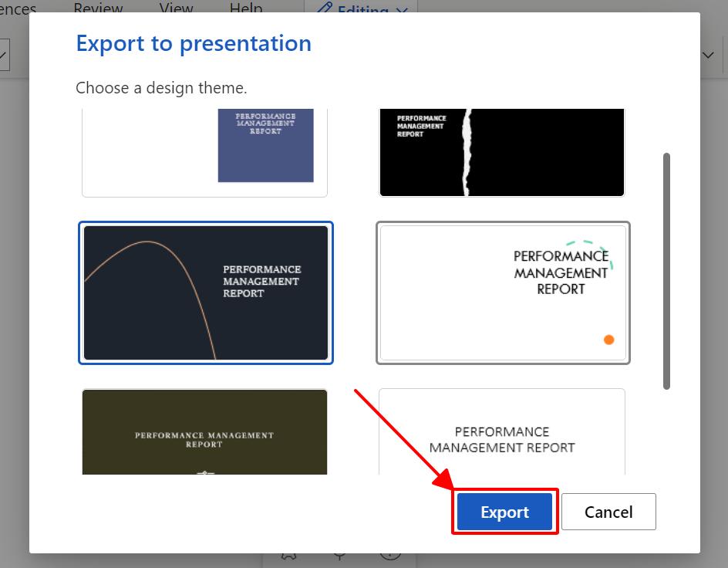Click the Export button
Image resolution: width=728 pixels, height=568 pixels.
[504, 512]
